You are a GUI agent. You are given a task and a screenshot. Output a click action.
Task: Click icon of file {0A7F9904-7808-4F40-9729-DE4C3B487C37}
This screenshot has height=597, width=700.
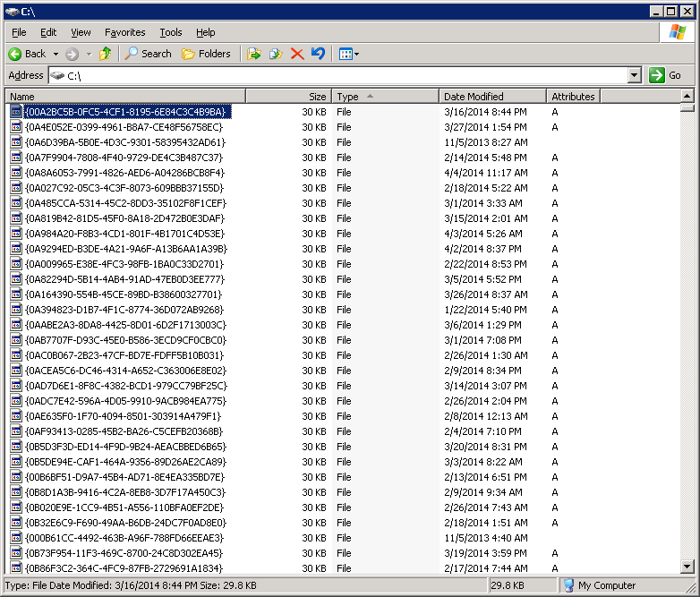tap(16, 158)
